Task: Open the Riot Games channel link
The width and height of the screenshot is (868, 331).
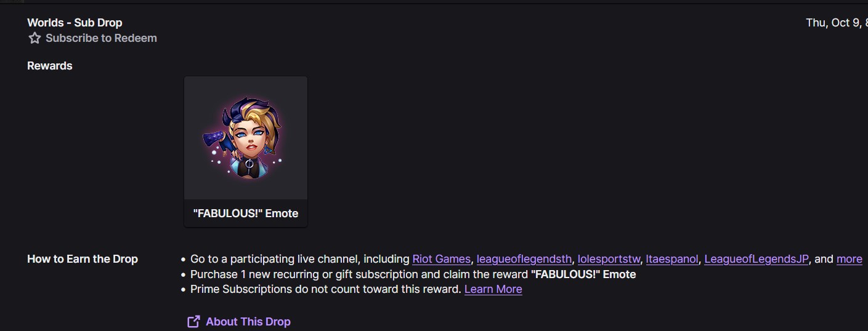Action: pos(442,259)
